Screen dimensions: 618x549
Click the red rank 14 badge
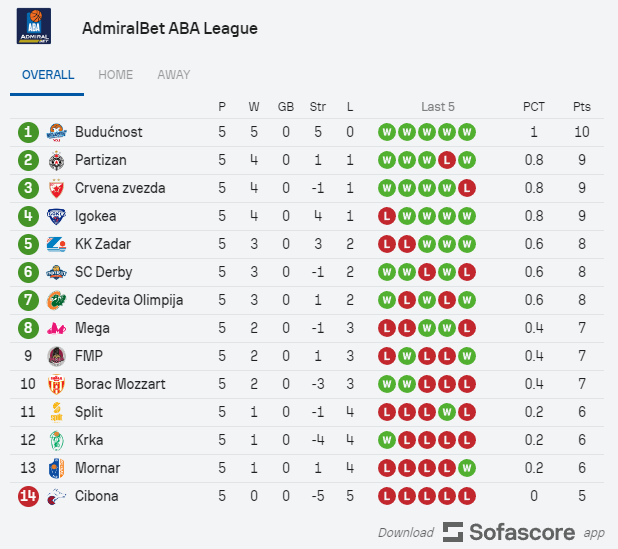point(28,496)
